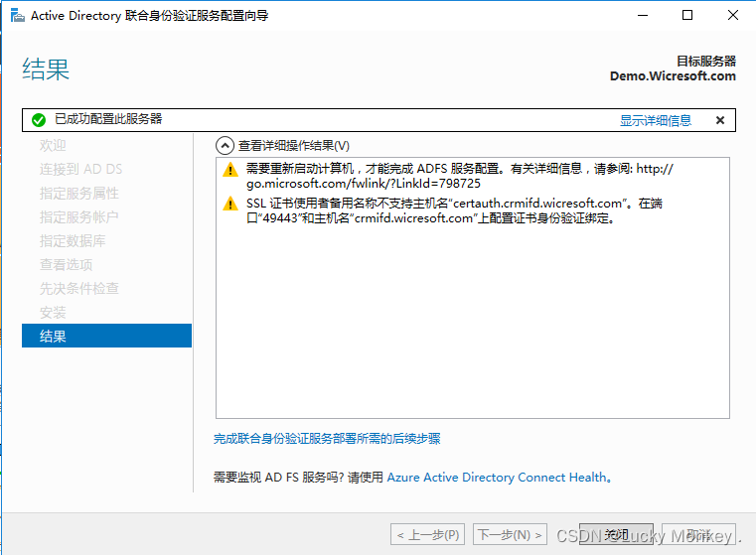
Task: Close the wizard with title bar X
Action: 733,16
